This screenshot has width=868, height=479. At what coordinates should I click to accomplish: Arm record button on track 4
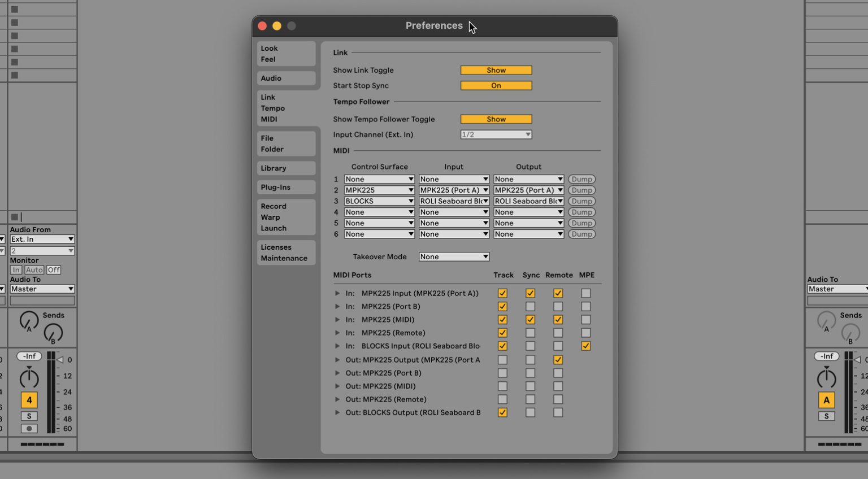point(29,429)
